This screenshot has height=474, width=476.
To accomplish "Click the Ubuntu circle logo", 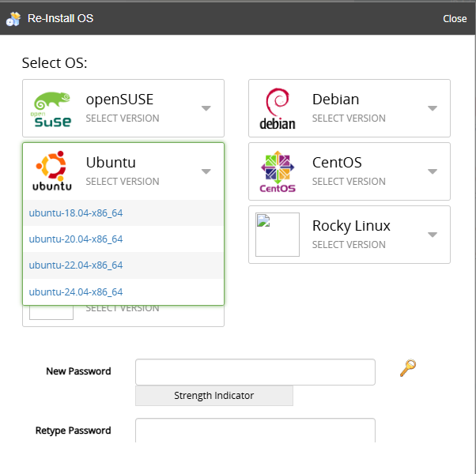I will tap(52, 171).
